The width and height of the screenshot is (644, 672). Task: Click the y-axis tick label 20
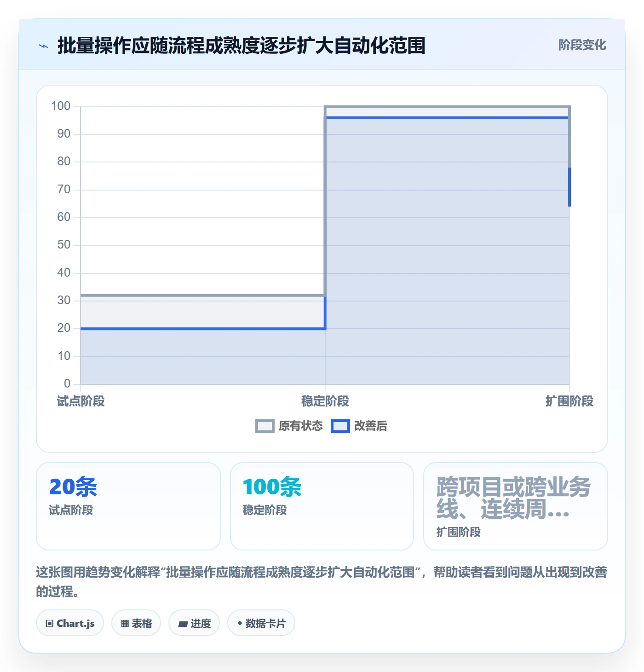click(64, 328)
